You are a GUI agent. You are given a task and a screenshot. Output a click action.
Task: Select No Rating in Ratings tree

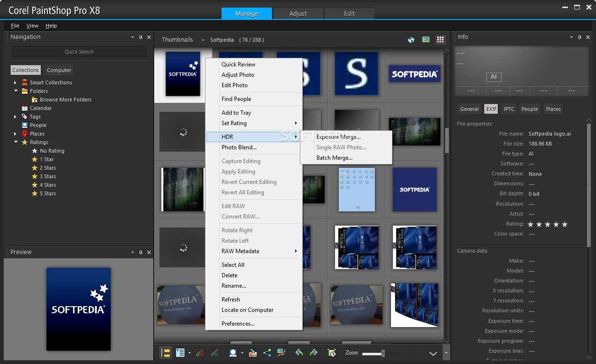pyautogui.click(x=52, y=151)
